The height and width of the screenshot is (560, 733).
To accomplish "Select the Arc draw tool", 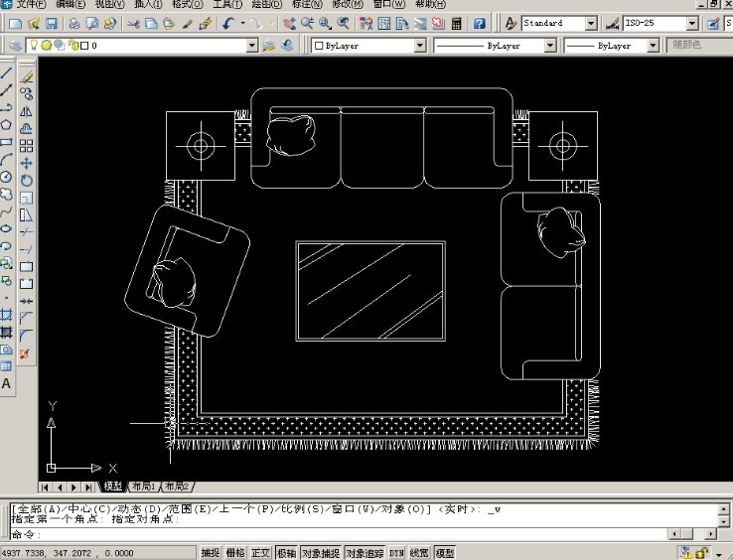I will (x=6, y=160).
